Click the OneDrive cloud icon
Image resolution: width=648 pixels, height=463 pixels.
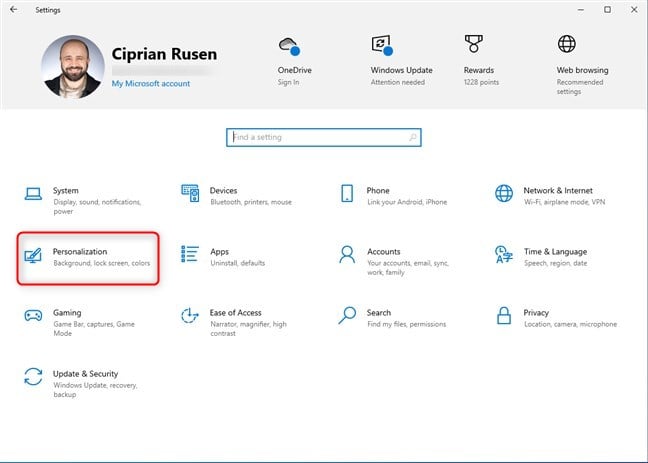pyautogui.click(x=289, y=46)
